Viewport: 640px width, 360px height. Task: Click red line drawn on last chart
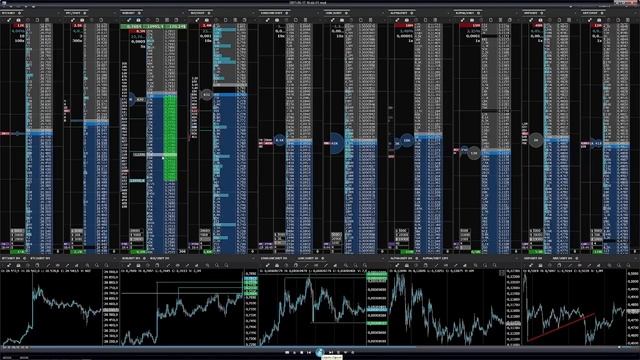pyautogui.click(x=560, y=327)
